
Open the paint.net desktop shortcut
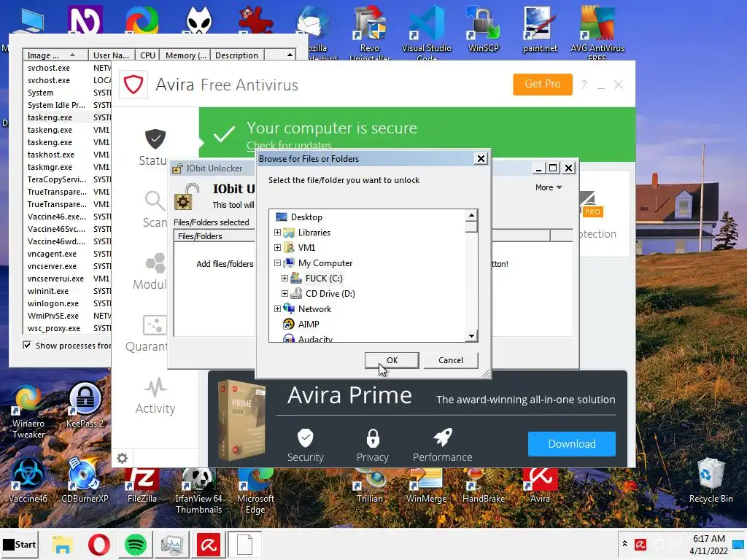coord(540,28)
